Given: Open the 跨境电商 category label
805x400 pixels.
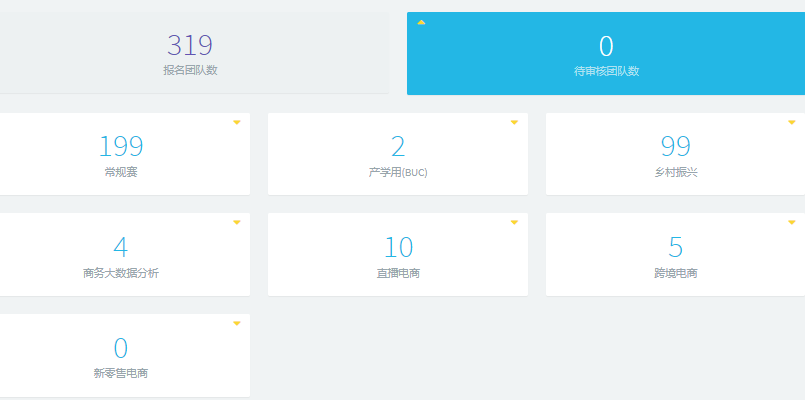Looking at the screenshot, I should point(676,272).
